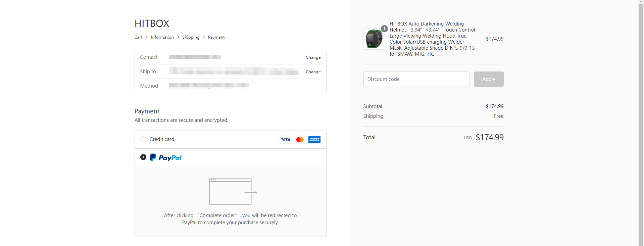Select the PayPal radio button
The height and width of the screenshot is (246, 644).
pyautogui.click(x=143, y=157)
